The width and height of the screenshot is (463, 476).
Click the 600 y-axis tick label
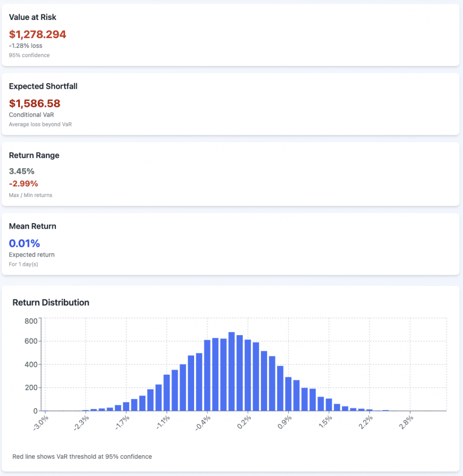tap(31, 341)
